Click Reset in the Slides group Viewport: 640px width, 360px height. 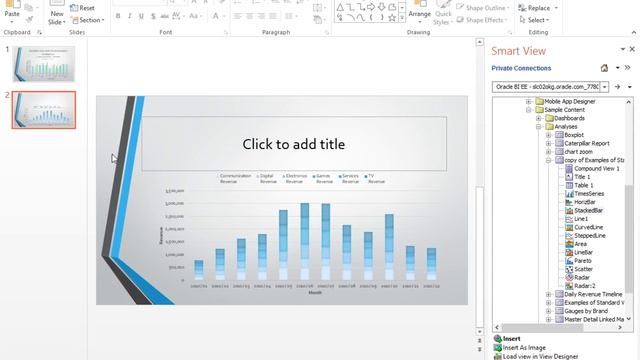click(x=82, y=8)
